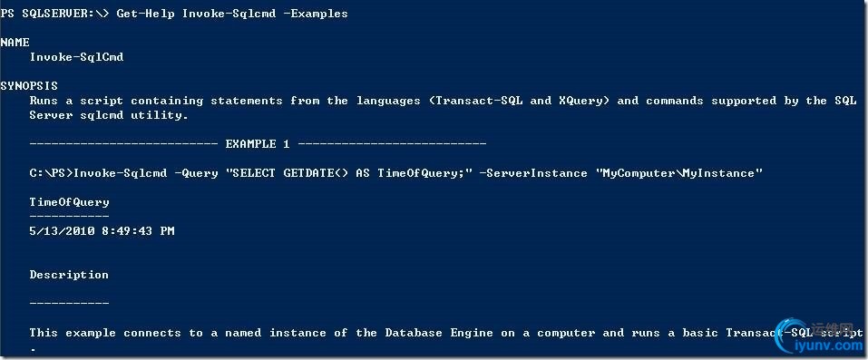Click the TimeOfQuery column header
The height and width of the screenshot is (360, 868).
pos(69,202)
